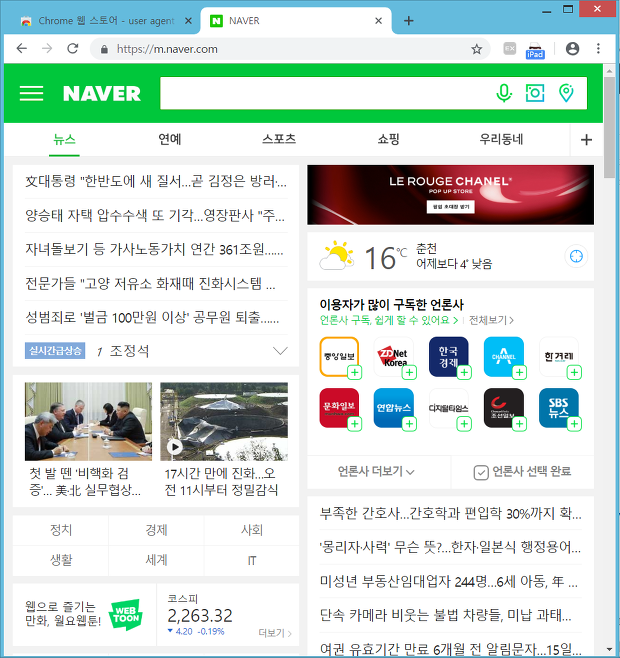Click the page vertical scrollbar thumb

click(x=610, y=126)
